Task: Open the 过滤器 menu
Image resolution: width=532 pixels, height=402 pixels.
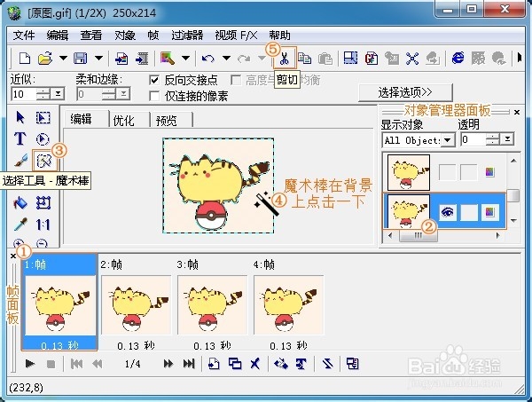Action: pyautogui.click(x=187, y=35)
